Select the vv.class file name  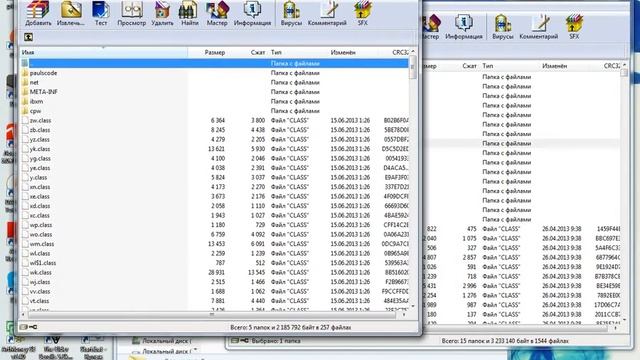(40, 291)
